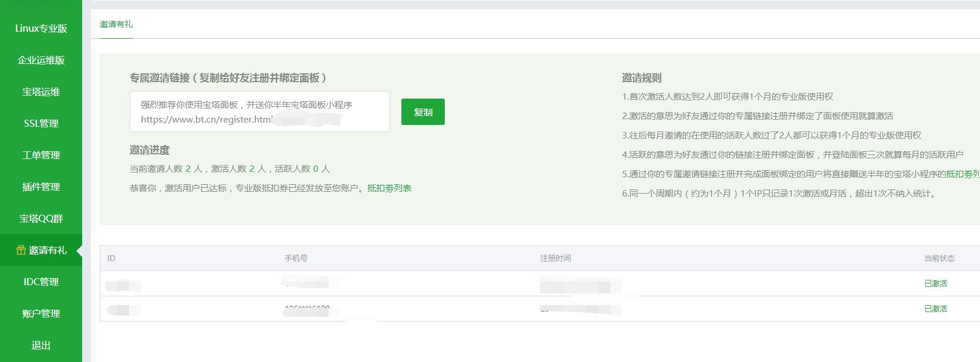Click the 当前状态 column header
This screenshot has width=980, height=362.
pyautogui.click(x=939, y=258)
